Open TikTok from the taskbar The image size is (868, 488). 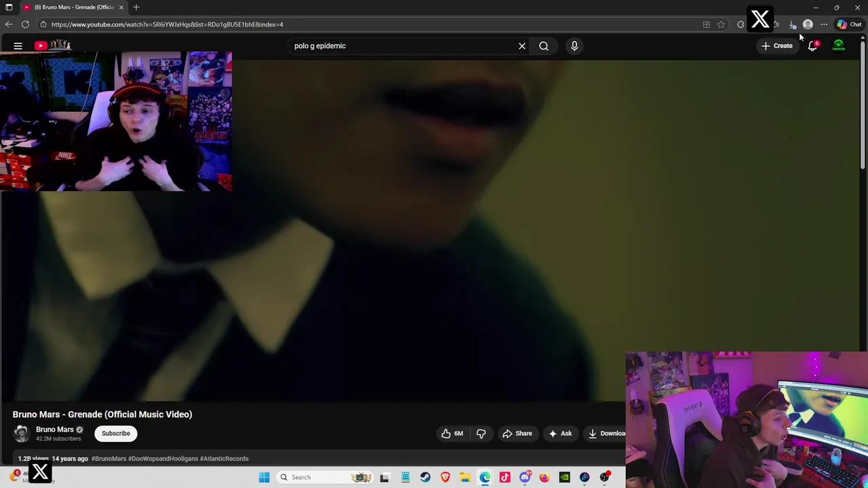pyautogui.click(x=505, y=477)
